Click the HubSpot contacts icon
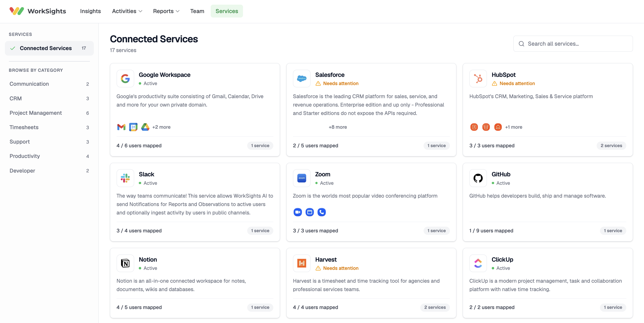Viewport: 644px width, 323px height. point(474,127)
